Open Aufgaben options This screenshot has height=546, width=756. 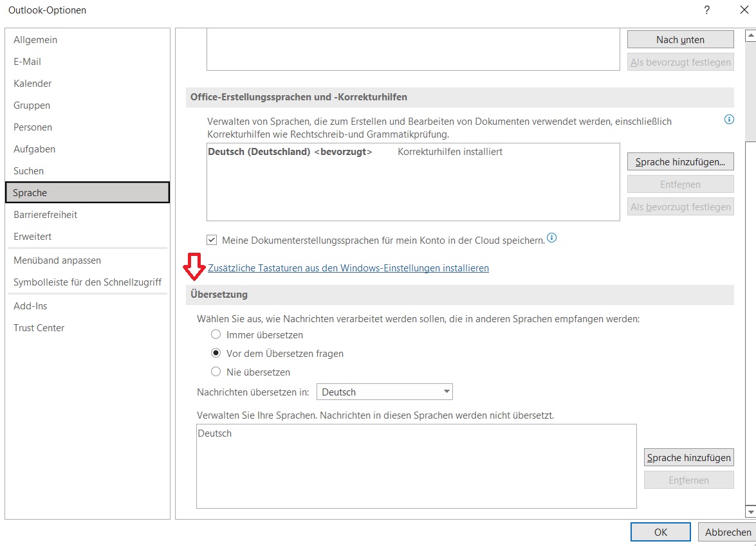tap(88, 149)
